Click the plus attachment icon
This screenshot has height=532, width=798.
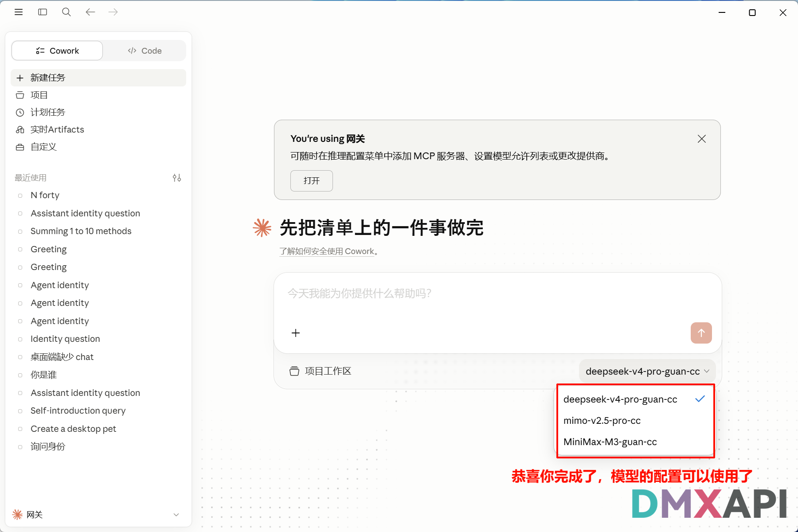(x=296, y=333)
